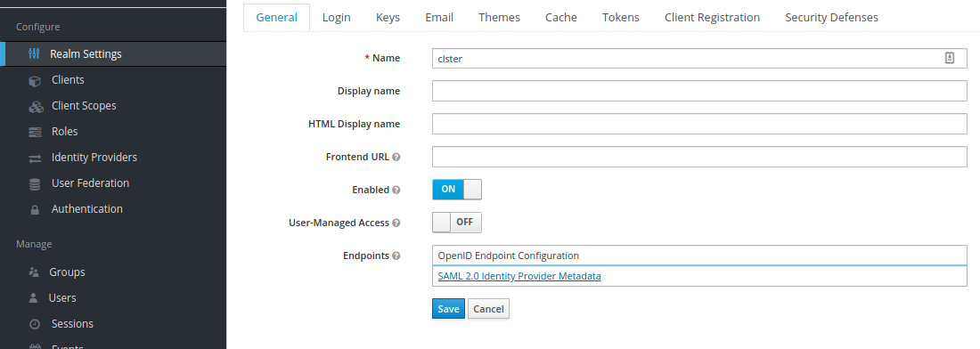Go to Roles page

tap(64, 132)
